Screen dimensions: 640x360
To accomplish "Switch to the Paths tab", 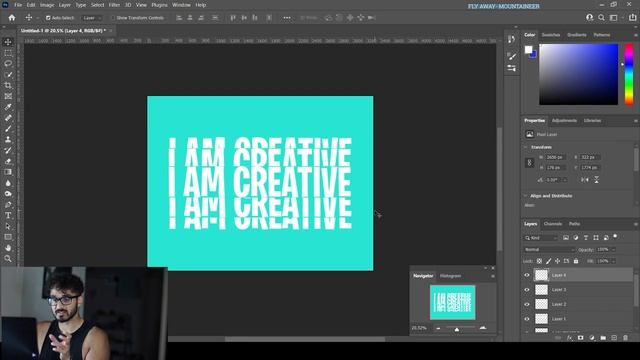I will (x=574, y=224).
